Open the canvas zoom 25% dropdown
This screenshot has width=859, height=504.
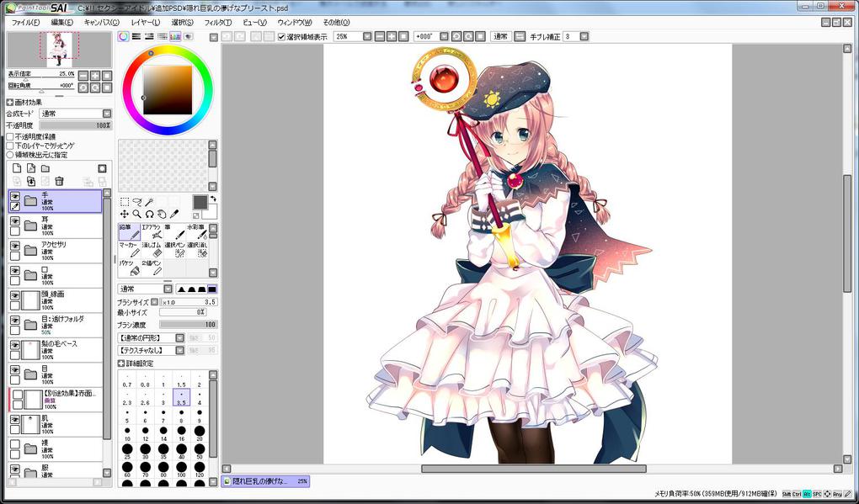pos(367,37)
